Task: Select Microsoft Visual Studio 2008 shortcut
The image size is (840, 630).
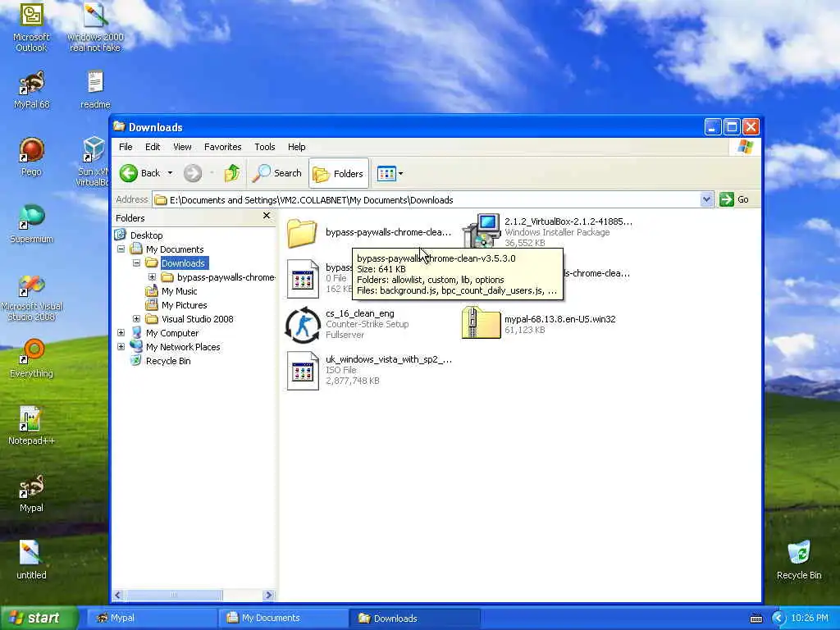Action: tap(31, 297)
